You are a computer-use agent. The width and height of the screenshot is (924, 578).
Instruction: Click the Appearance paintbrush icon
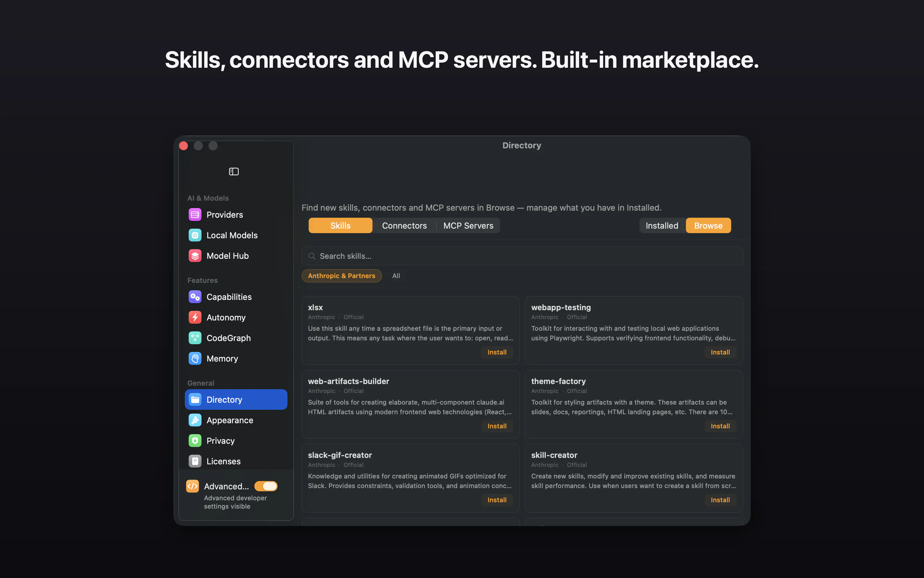point(195,420)
